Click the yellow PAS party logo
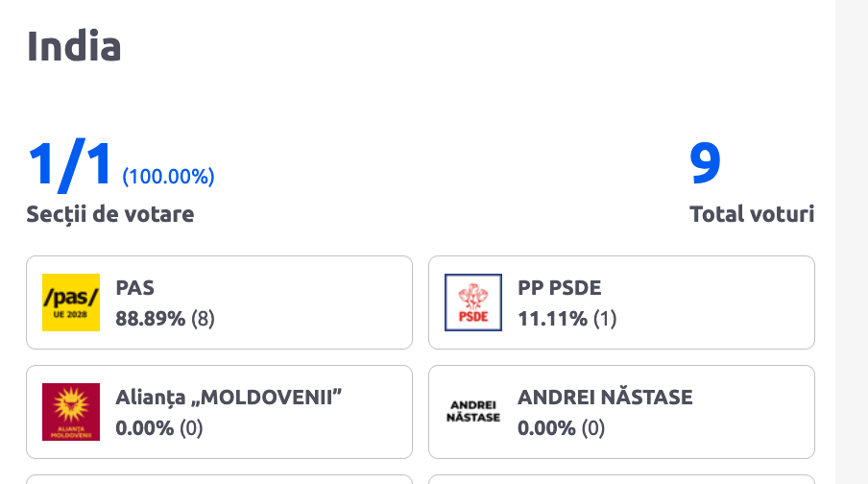 (71, 302)
